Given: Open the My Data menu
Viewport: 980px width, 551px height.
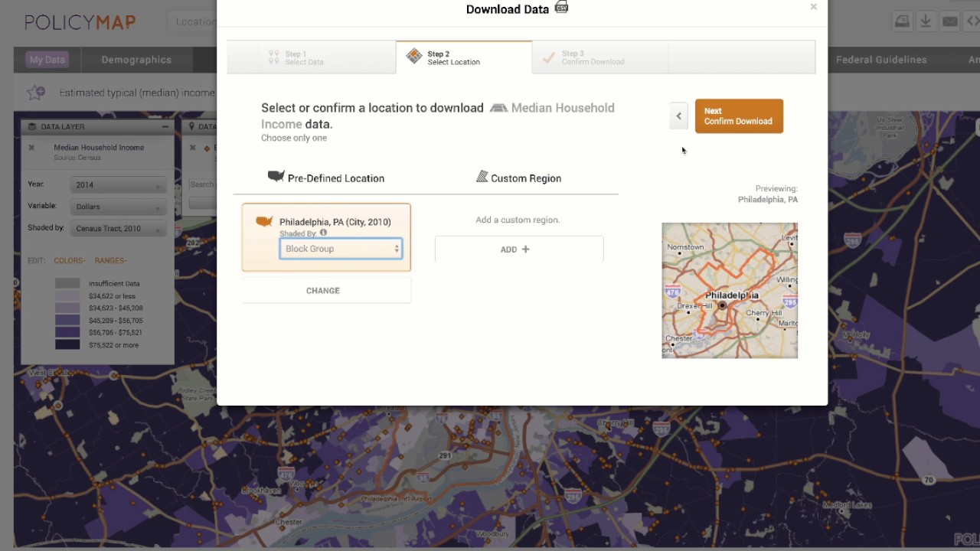Looking at the screenshot, I should click(x=47, y=60).
